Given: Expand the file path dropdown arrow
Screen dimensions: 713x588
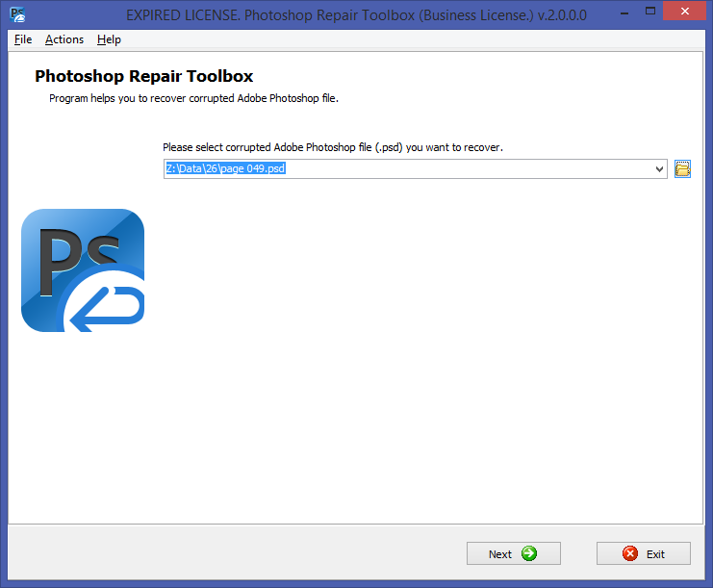Looking at the screenshot, I should coord(659,169).
